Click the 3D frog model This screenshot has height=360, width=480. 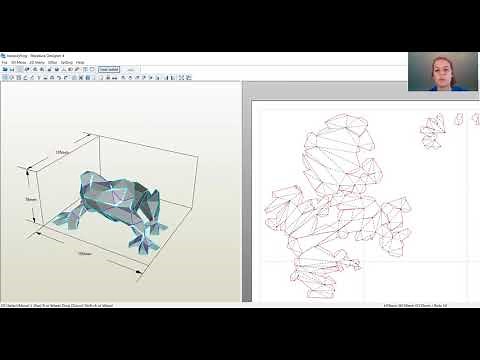click(113, 212)
